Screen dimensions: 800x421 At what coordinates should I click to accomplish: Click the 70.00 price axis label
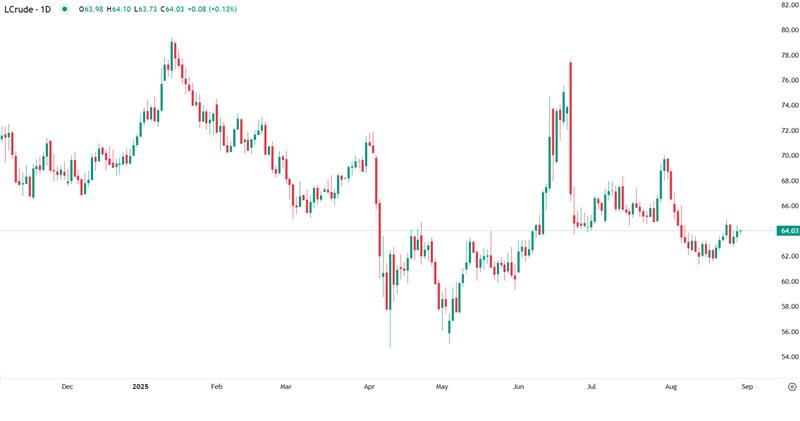click(789, 156)
